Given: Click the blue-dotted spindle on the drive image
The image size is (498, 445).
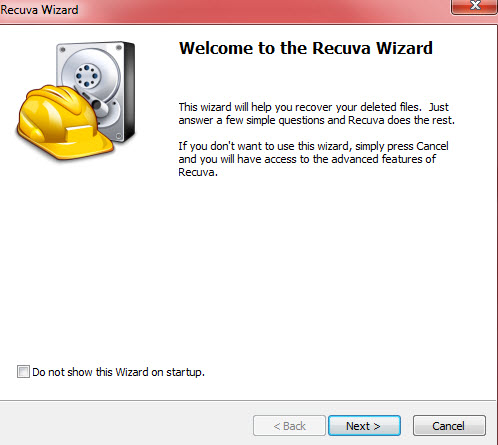Looking at the screenshot, I should (87, 76).
